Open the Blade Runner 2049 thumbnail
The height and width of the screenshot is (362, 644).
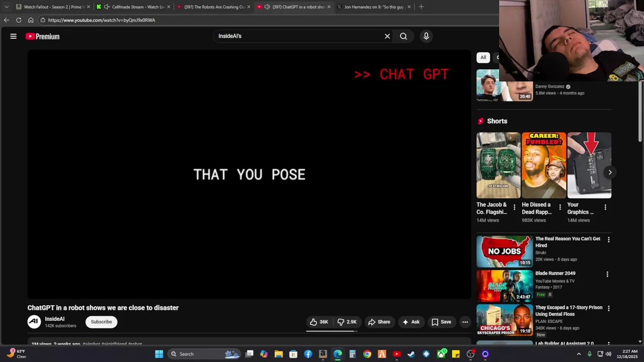point(505,285)
